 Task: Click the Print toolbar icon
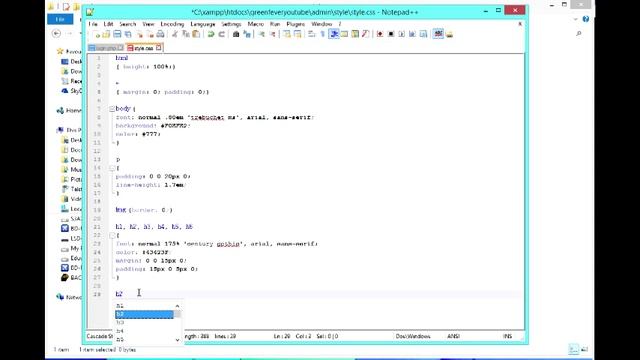160,34
